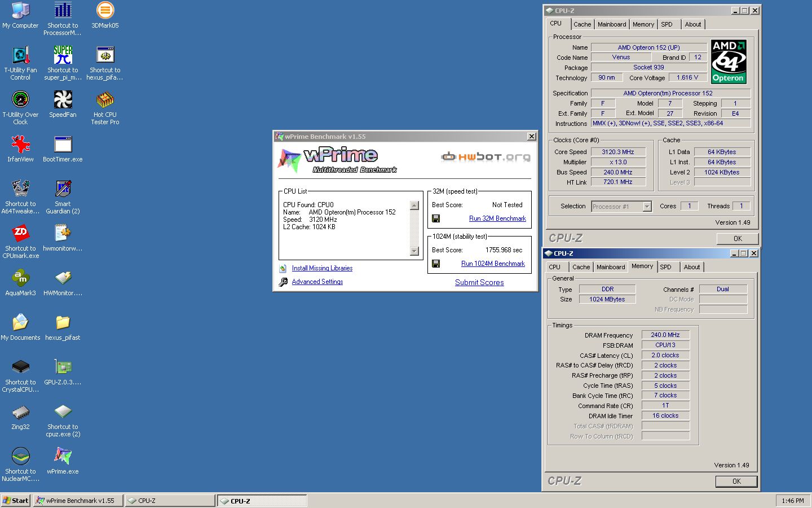This screenshot has width=812, height=508.
Task: Open About tab in top CPU-Z window
Action: (x=693, y=24)
